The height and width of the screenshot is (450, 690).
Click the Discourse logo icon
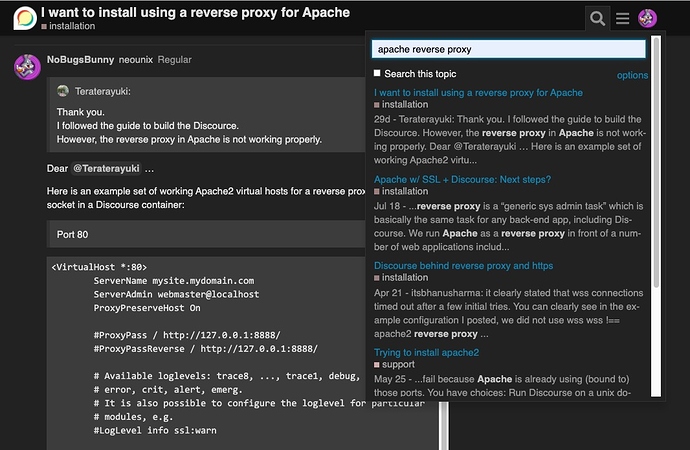click(x=25, y=18)
